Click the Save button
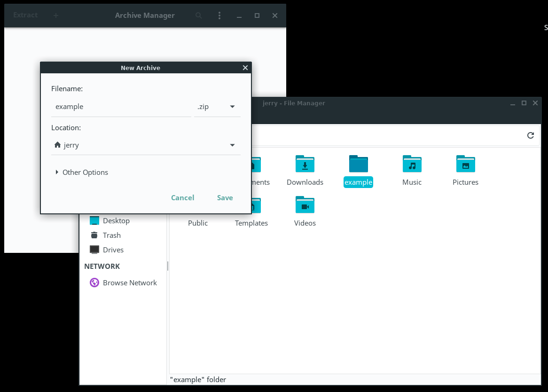 (x=225, y=197)
